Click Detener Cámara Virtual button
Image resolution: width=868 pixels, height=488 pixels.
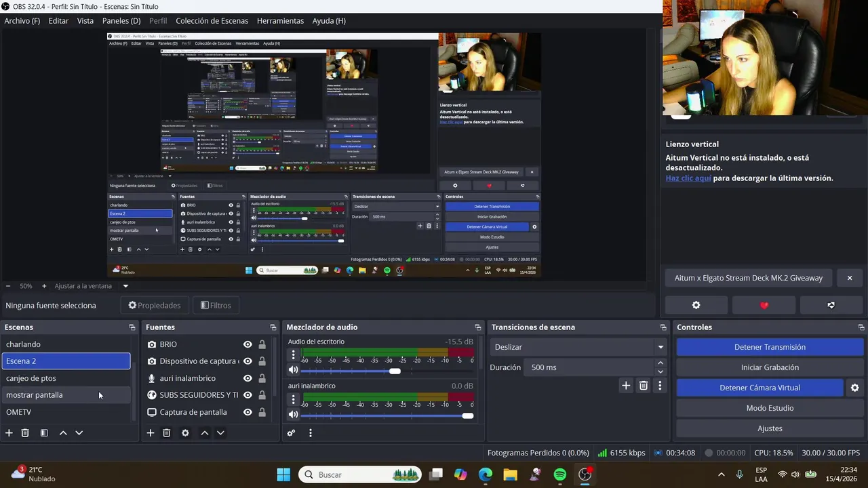759,388
